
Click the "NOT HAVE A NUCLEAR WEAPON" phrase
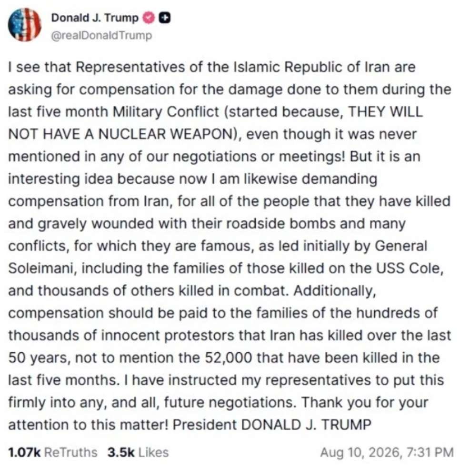coord(120,134)
